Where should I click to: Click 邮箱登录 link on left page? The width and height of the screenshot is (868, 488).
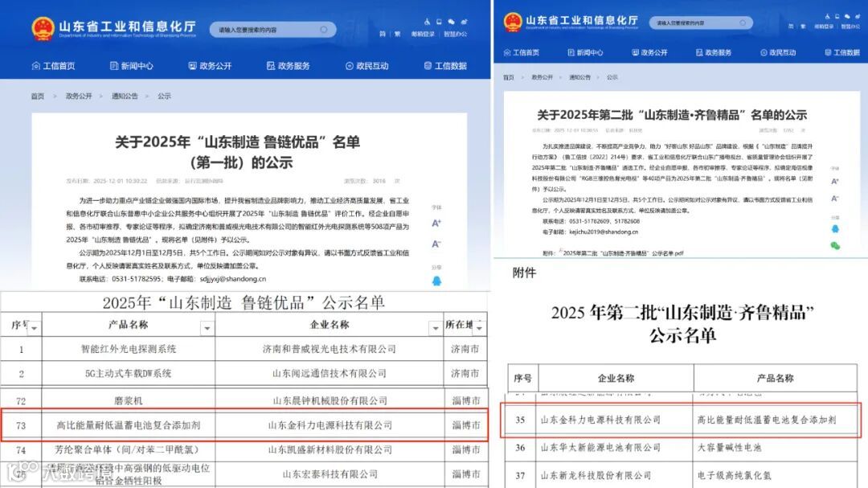tap(423, 35)
